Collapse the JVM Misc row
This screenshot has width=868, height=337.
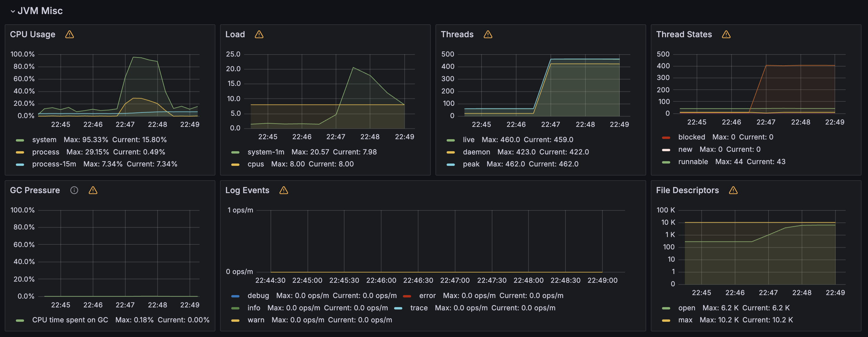pos(13,11)
